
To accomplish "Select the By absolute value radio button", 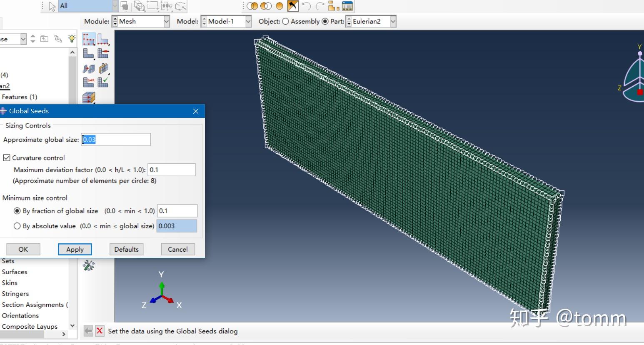I will coord(17,226).
